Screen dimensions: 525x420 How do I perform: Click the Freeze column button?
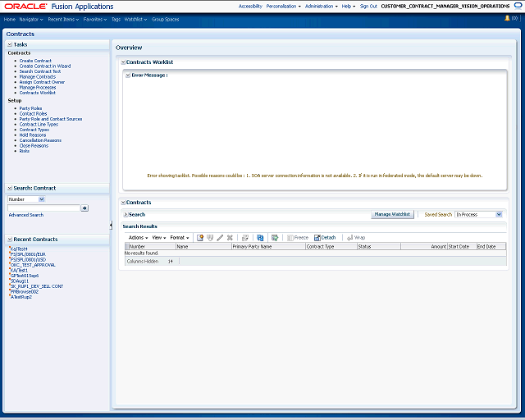point(298,238)
